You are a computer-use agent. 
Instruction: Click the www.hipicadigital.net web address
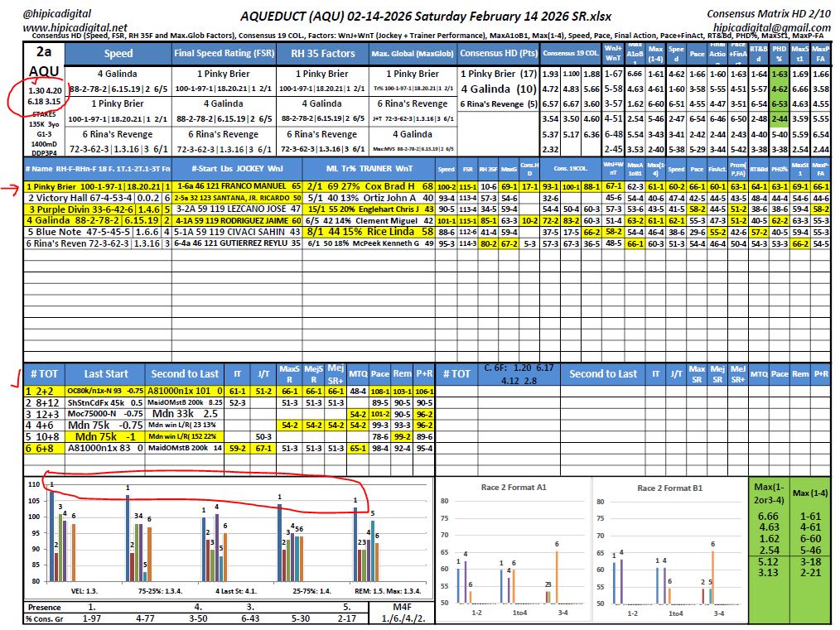[75, 26]
